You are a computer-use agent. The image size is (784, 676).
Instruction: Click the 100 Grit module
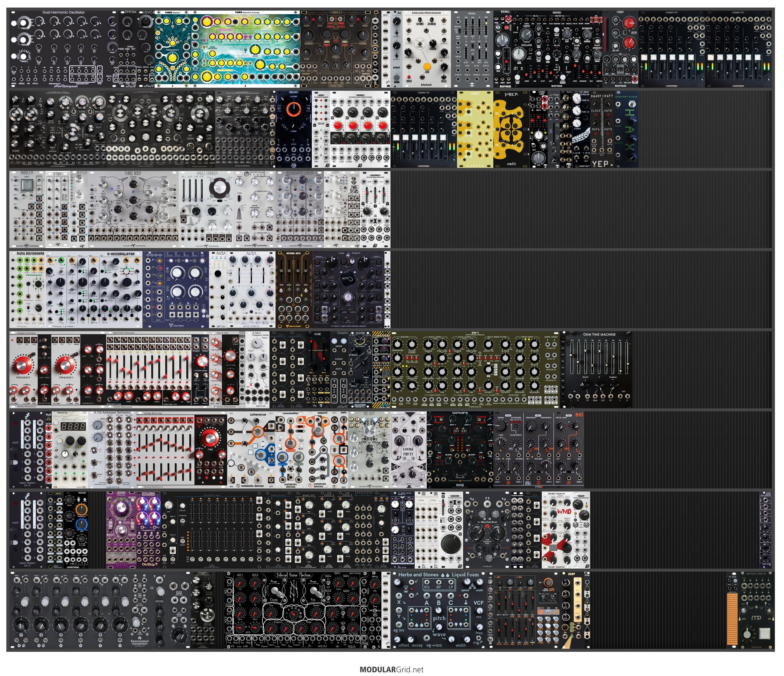point(369,450)
